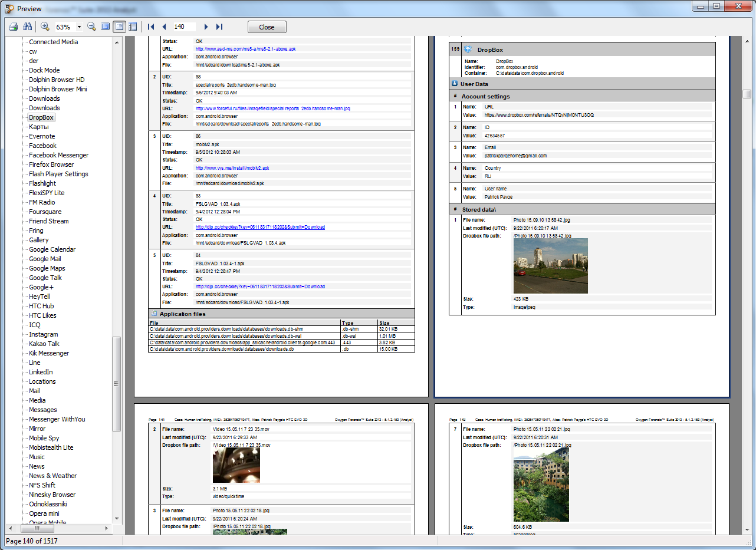Click the Preview window title icon
This screenshot has width=756, height=550.
pos(9,9)
